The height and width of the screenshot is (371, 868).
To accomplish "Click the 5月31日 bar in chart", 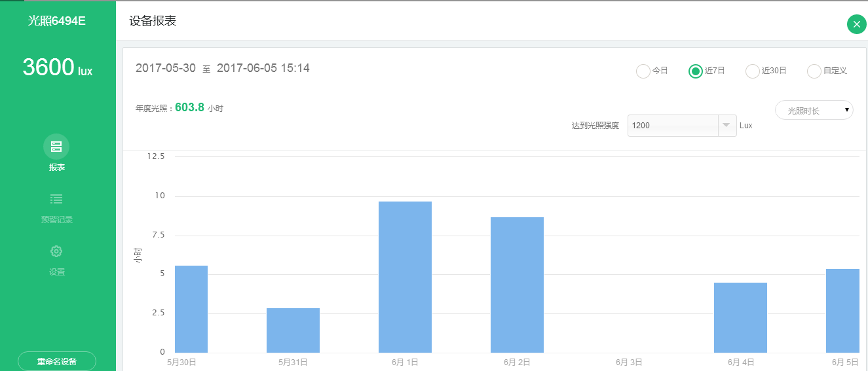I will [293, 330].
